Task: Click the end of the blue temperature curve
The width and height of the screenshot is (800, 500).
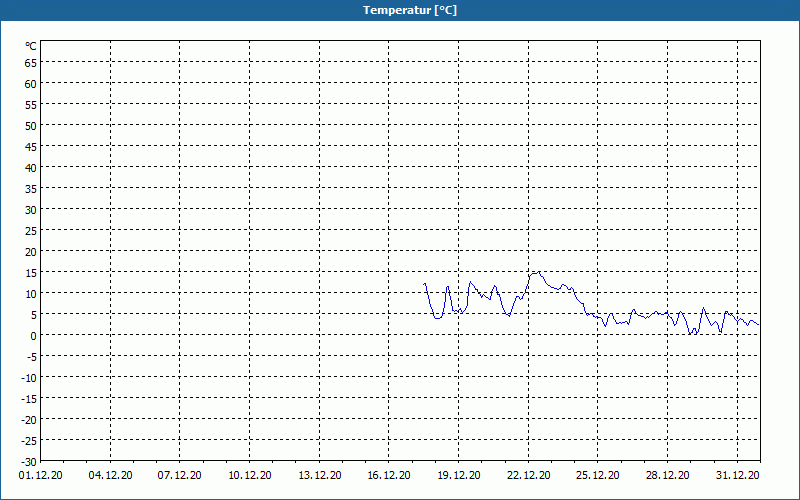Action: click(x=758, y=324)
